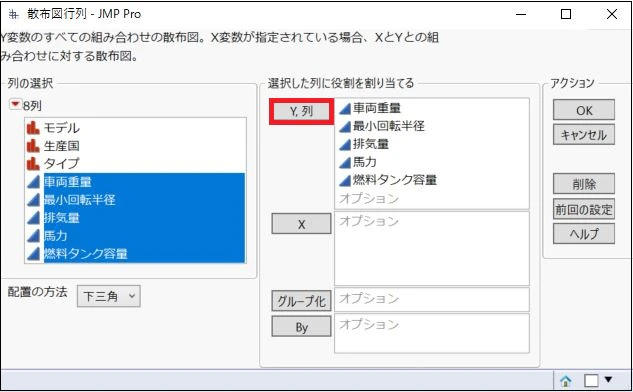
Task: Select 燃料タンク容量 in the Y role list
Action: click(x=394, y=180)
